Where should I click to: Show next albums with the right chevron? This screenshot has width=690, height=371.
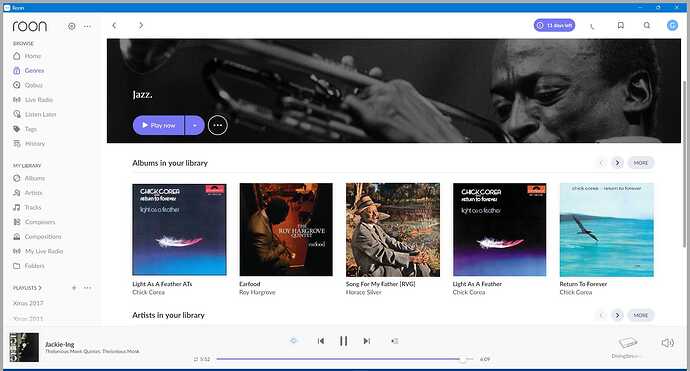point(617,163)
